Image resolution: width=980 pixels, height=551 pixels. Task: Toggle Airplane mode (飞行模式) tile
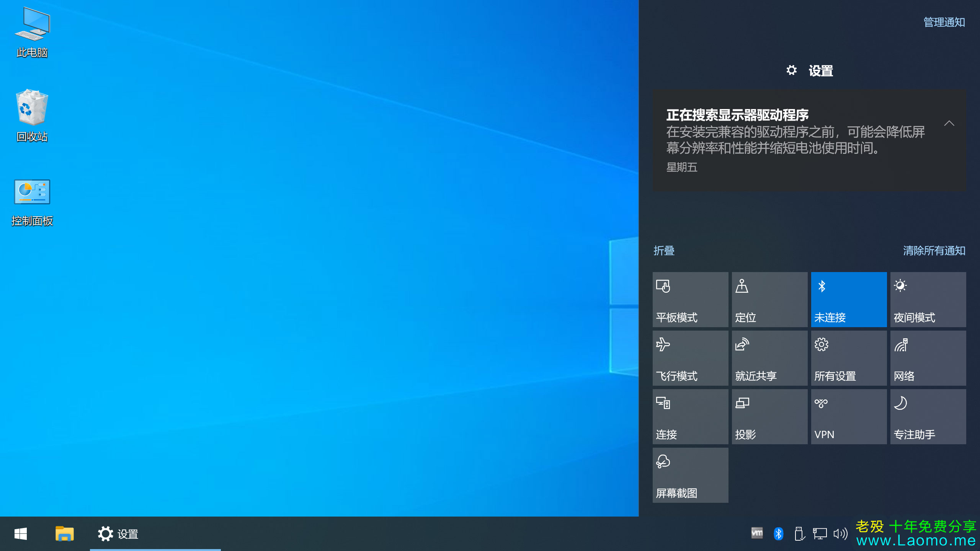coord(690,358)
